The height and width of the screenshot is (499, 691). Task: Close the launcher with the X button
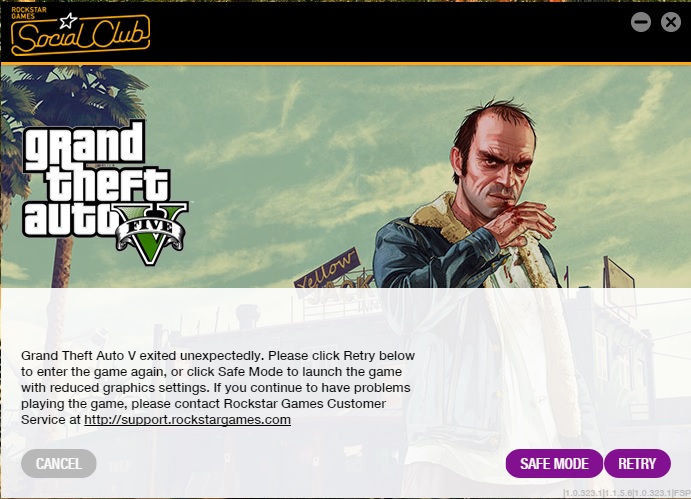point(671,22)
